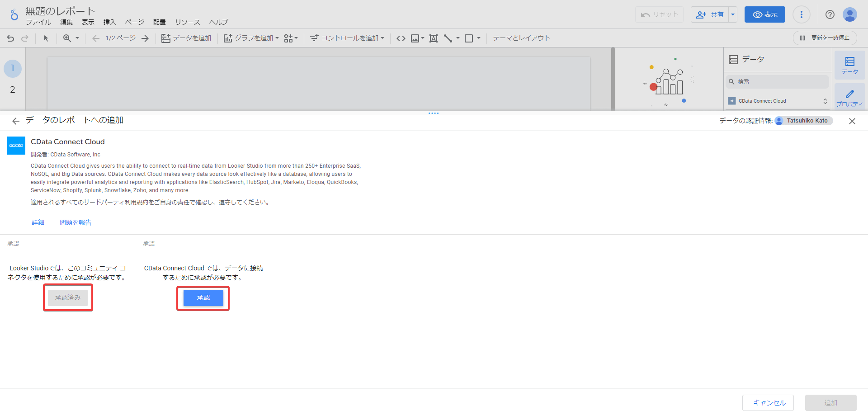The width and height of the screenshot is (868, 420).
Task: Open community visualizations and components icon
Action: click(288, 38)
